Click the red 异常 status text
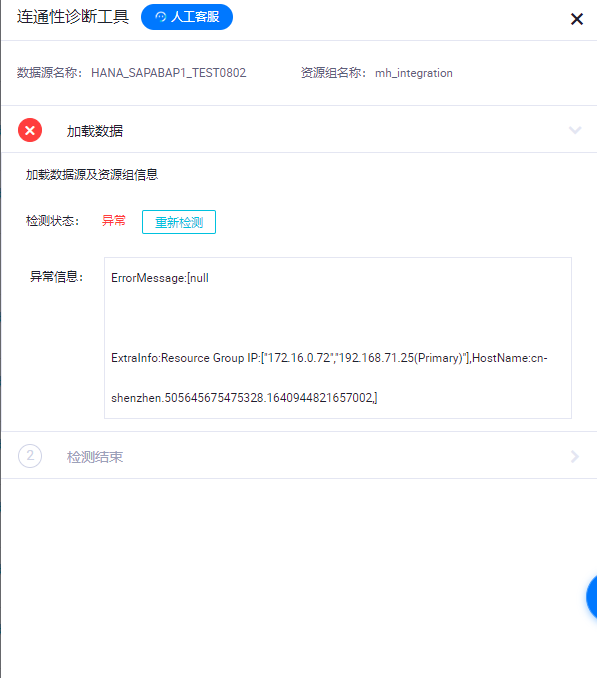The image size is (597, 678). pyautogui.click(x=114, y=221)
